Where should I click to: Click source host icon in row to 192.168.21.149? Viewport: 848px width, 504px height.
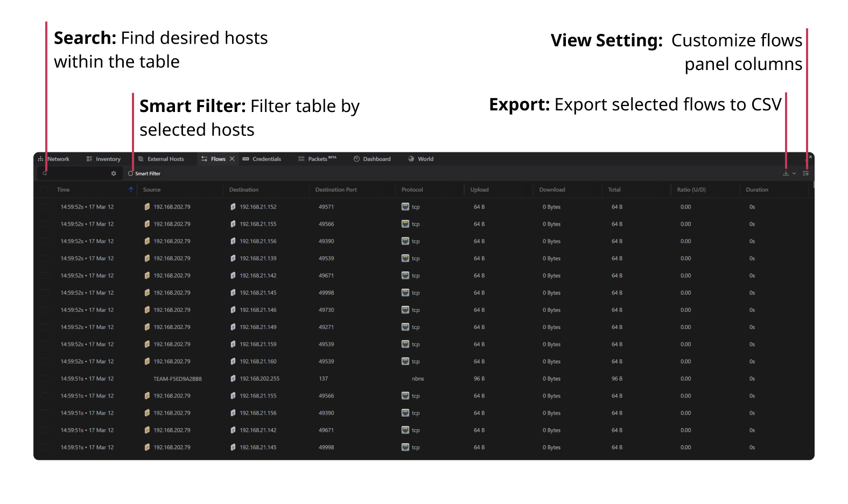tap(147, 327)
